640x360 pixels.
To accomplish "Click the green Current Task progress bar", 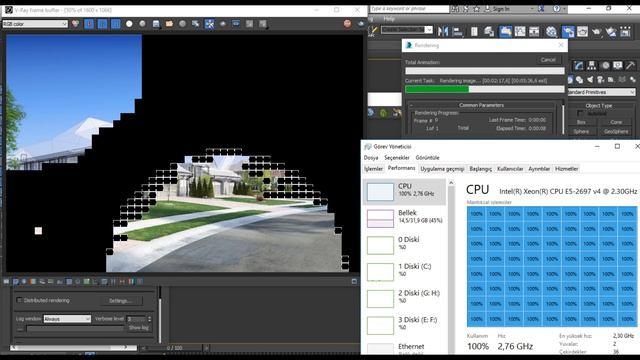I will coord(485,89).
